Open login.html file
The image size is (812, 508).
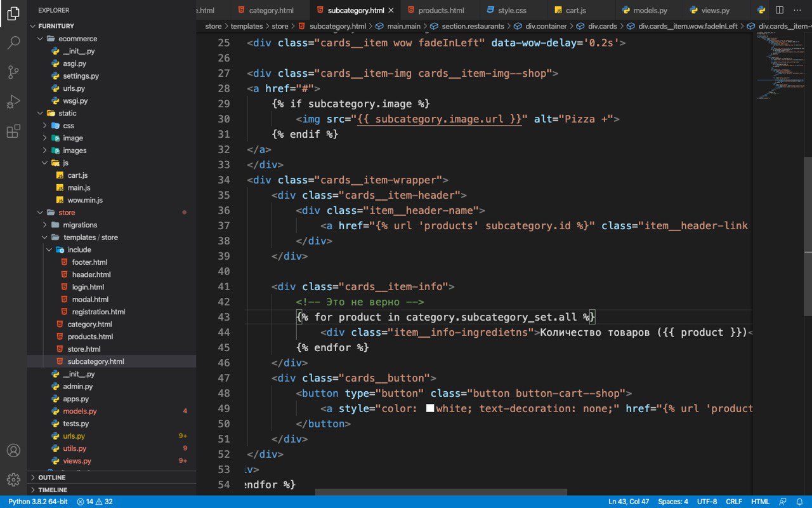pos(88,287)
